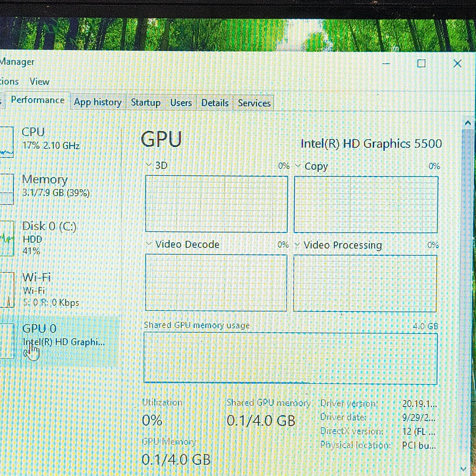The image size is (476, 476).
Task: Click the 3D engine graph
Action: [216, 204]
